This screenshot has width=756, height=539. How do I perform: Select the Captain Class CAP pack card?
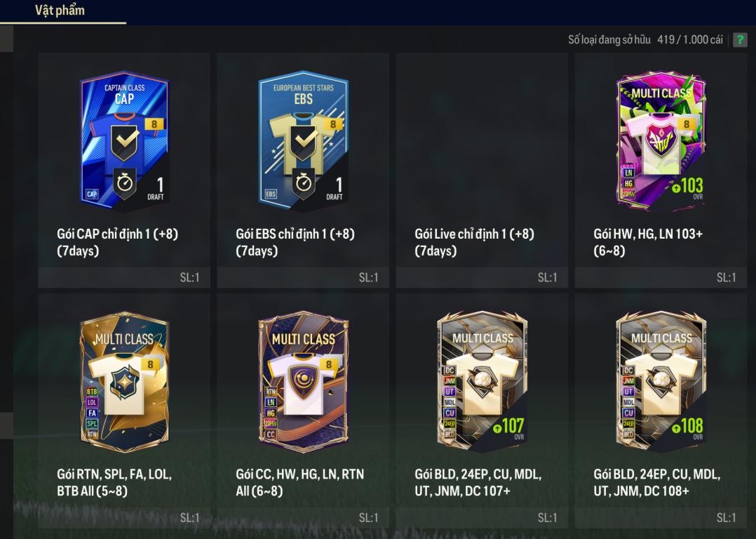pyautogui.click(x=124, y=141)
